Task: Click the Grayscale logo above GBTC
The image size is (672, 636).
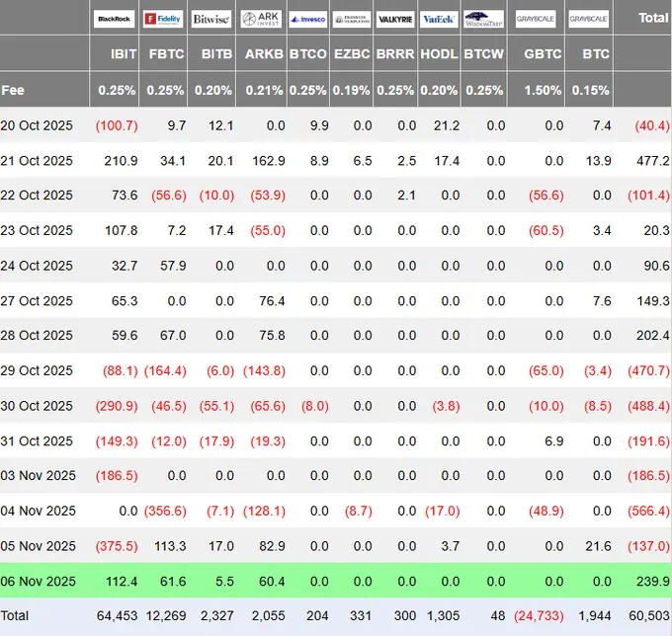Action: tap(536, 19)
